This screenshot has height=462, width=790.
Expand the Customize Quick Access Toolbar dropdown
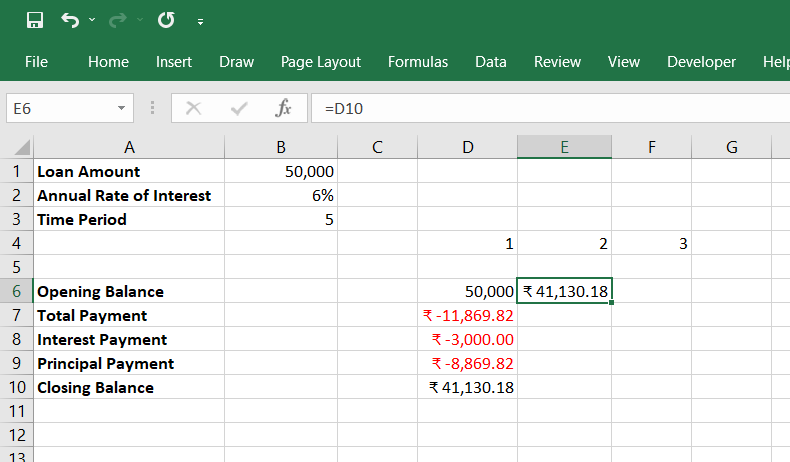[200, 21]
